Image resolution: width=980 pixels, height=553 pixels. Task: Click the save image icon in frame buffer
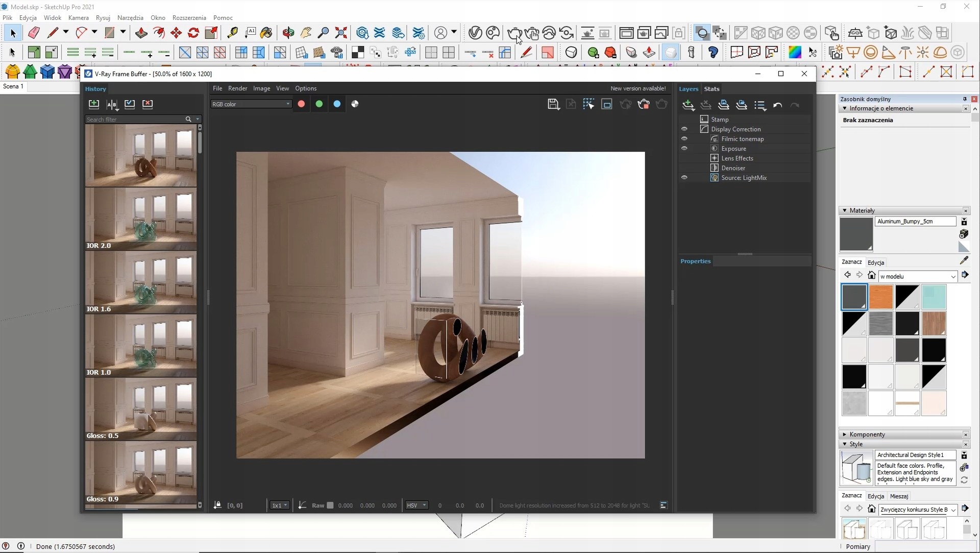pos(553,104)
